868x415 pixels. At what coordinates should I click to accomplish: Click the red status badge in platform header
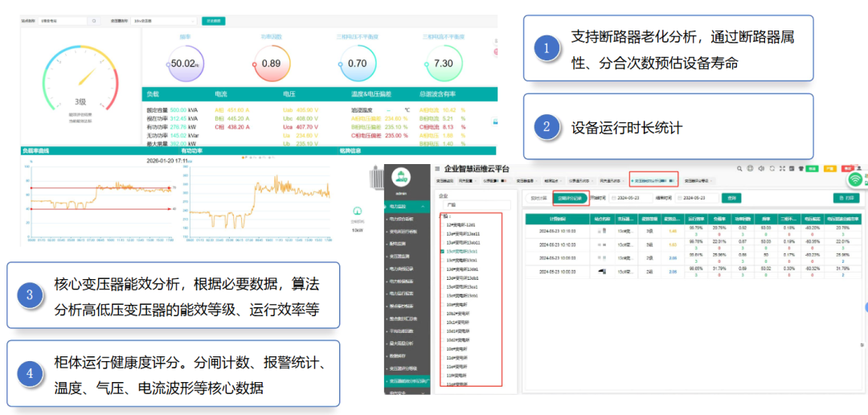847,168
